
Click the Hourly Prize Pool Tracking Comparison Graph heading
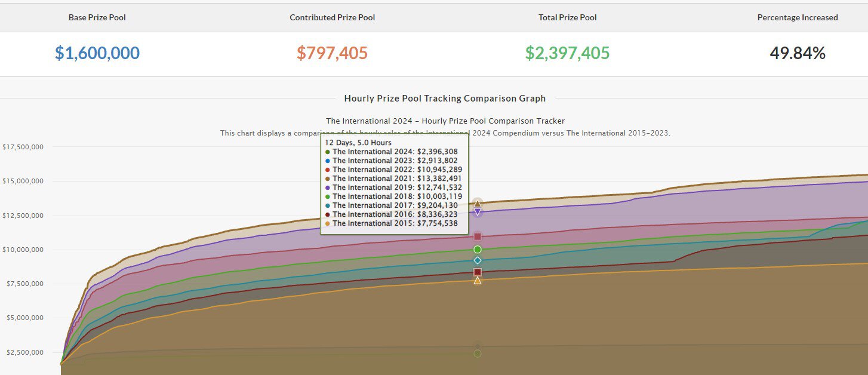click(445, 99)
